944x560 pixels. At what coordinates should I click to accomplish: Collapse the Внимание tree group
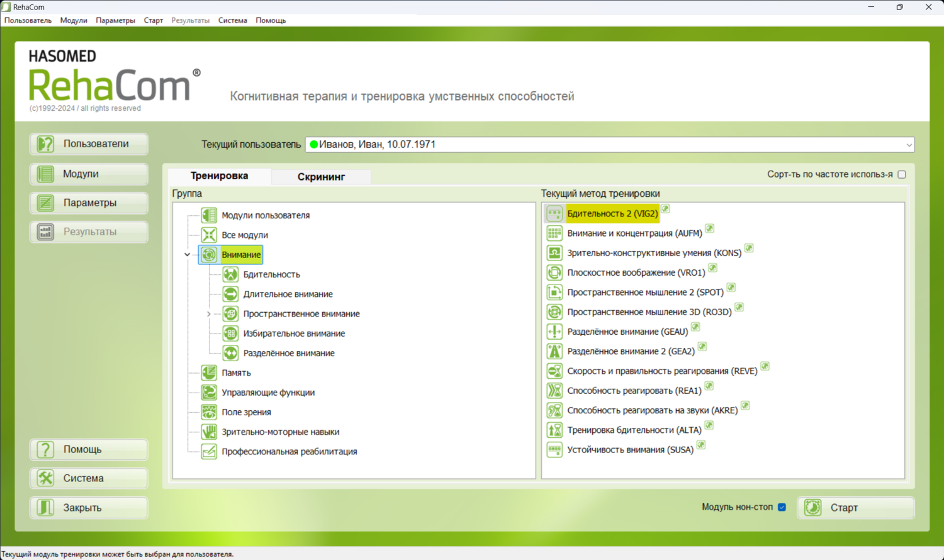point(187,255)
